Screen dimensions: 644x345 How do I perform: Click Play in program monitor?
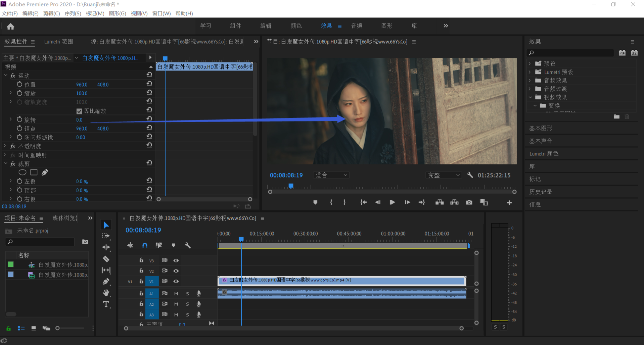click(392, 202)
